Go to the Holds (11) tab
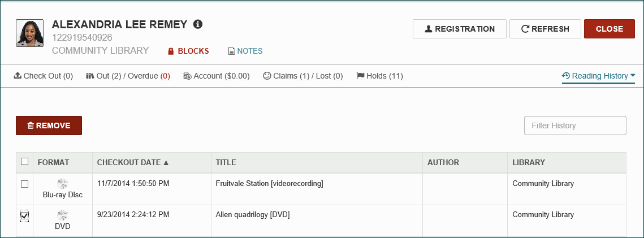Screen dimensions: 644x238 click(379, 76)
